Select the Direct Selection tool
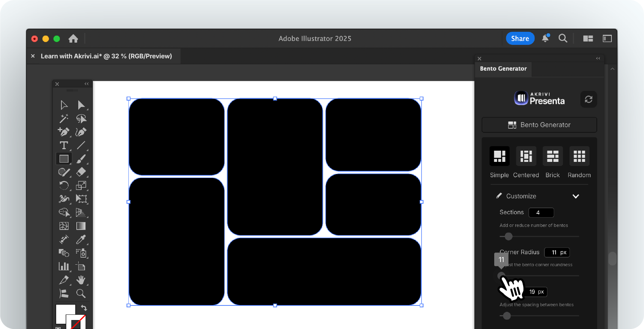644x329 pixels. (81, 105)
